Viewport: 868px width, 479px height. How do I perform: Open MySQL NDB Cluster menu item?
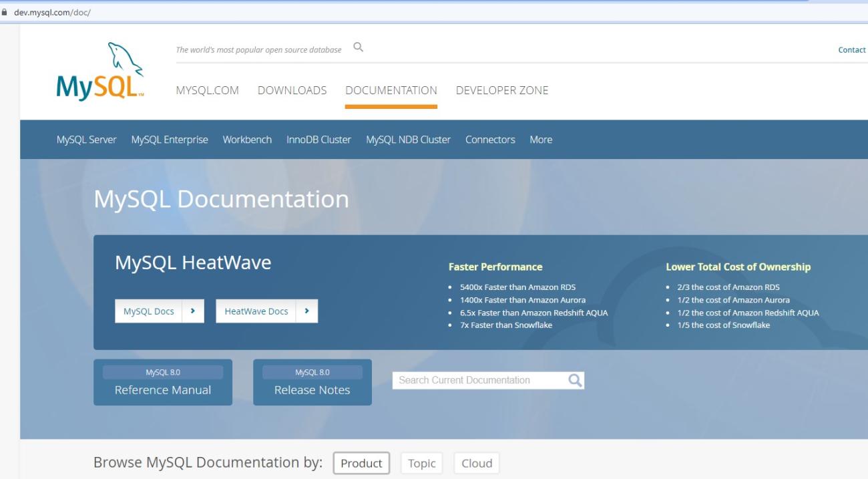pos(408,140)
